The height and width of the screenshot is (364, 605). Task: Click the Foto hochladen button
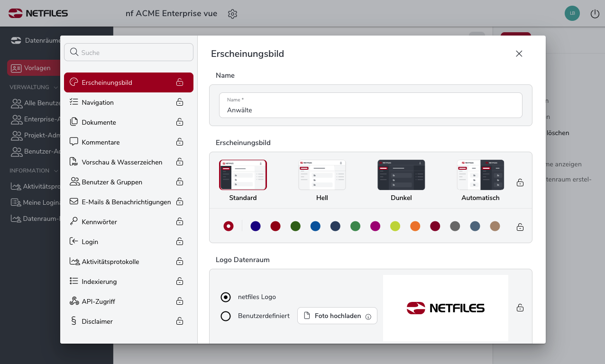337,316
